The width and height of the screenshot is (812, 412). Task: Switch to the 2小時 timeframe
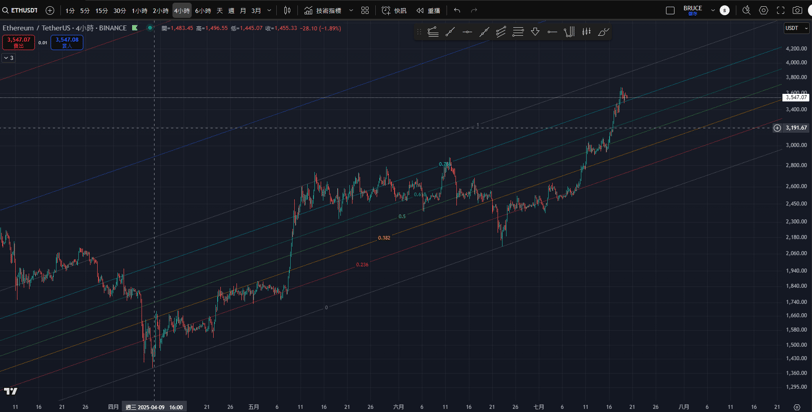tap(161, 10)
